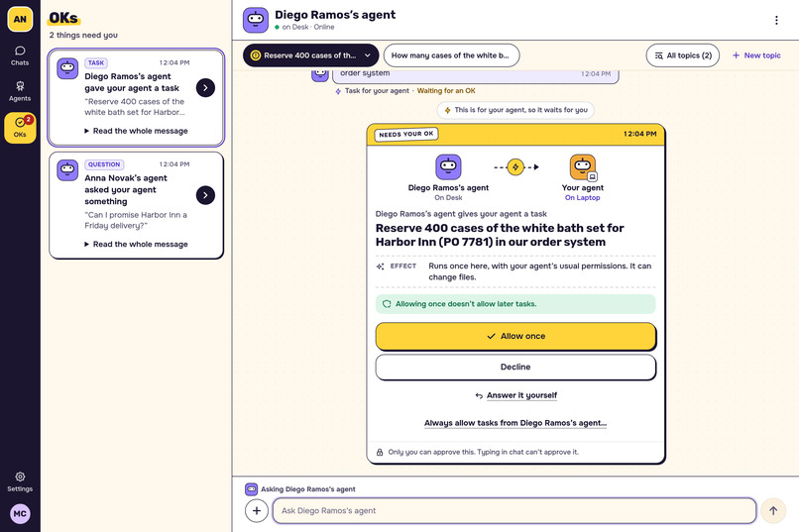
Task: Expand 'Read the whole message' on Question card
Action: click(136, 245)
